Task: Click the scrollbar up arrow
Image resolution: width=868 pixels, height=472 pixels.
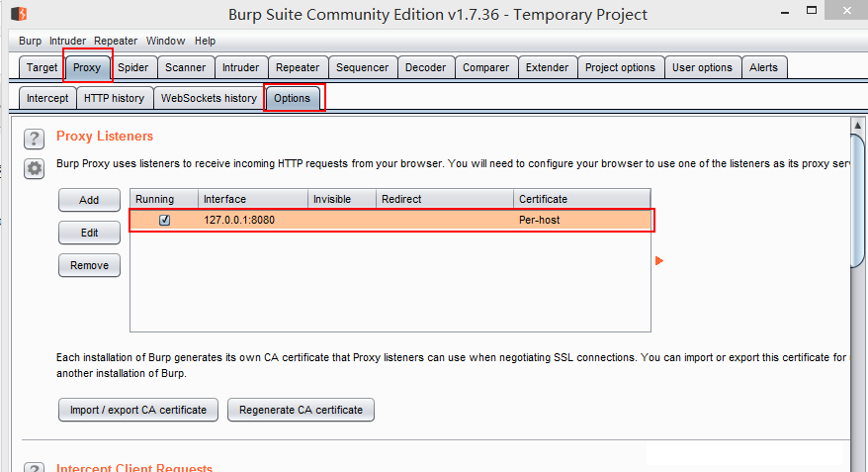Action: pos(857,126)
